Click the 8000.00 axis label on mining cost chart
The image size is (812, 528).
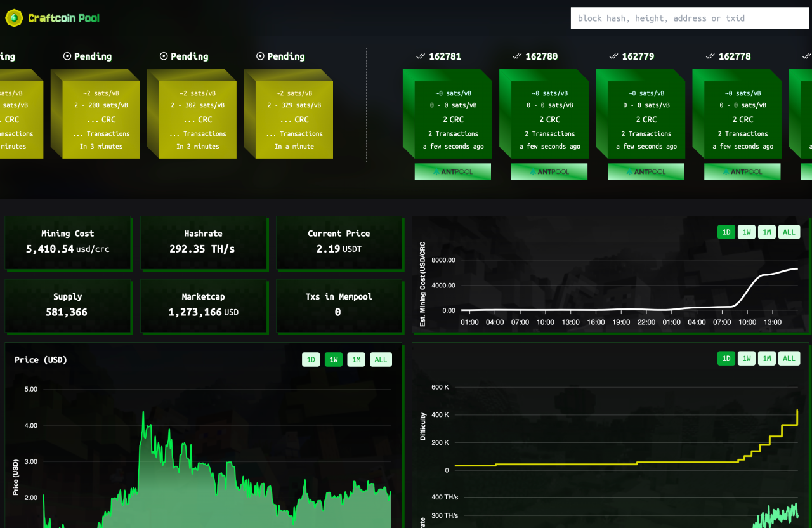pos(443,260)
